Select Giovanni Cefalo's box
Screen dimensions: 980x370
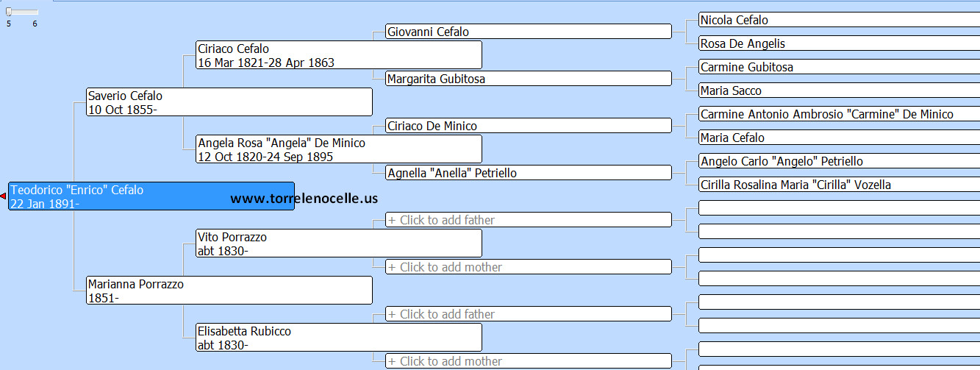[528, 32]
